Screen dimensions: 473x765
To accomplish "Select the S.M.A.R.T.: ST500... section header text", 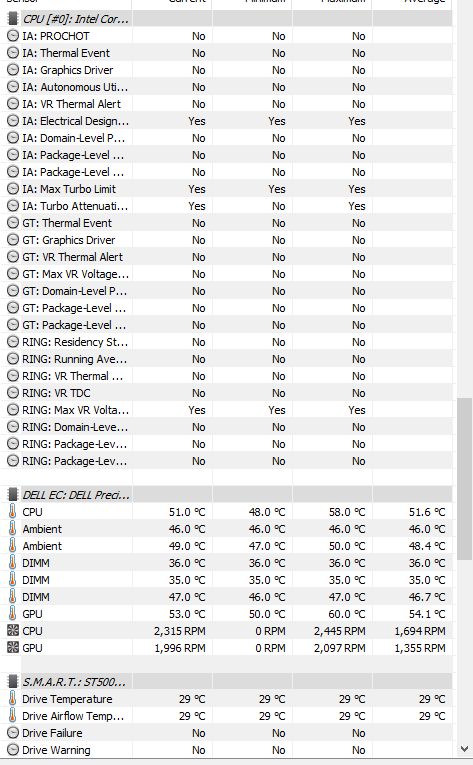I will [74, 682].
